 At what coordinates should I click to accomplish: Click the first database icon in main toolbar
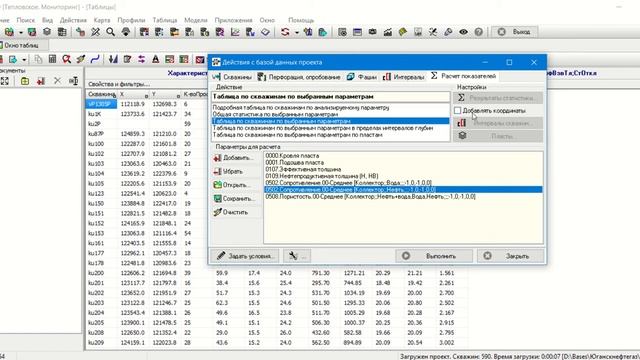click(x=9, y=32)
